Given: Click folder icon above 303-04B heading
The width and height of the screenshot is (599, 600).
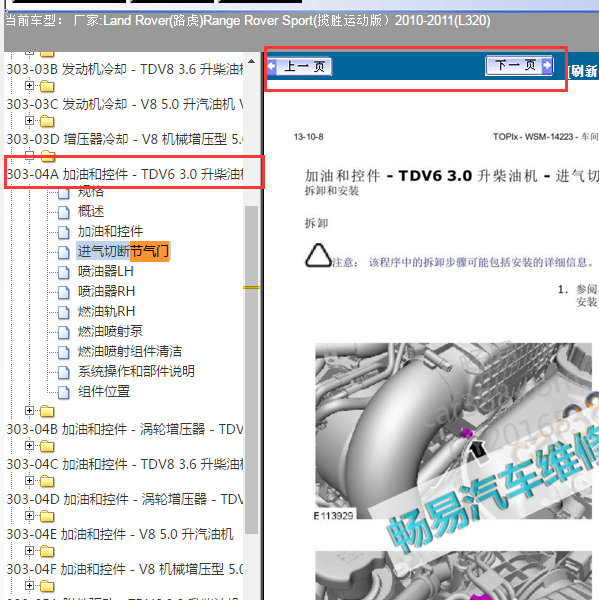Looking at the screenshot, I should click(47, 411).
